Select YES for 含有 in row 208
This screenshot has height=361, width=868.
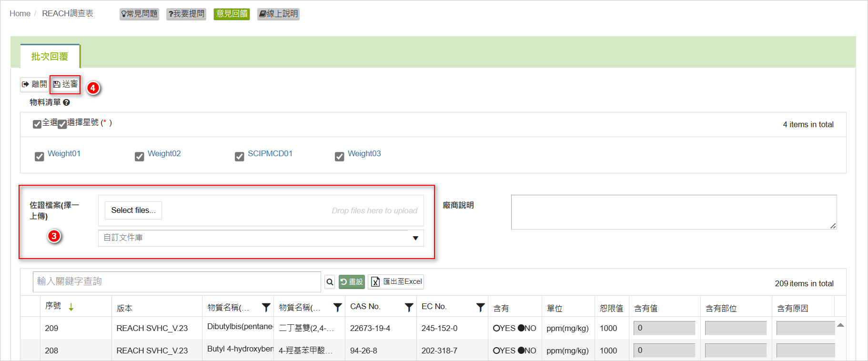tap(496, 351)
